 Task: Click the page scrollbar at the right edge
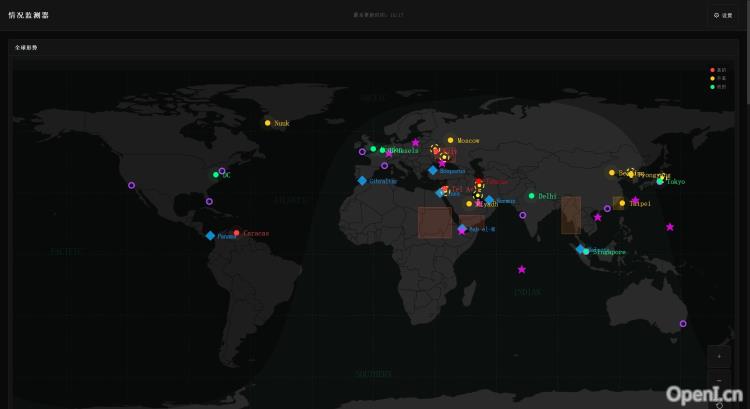coord(748,53)
